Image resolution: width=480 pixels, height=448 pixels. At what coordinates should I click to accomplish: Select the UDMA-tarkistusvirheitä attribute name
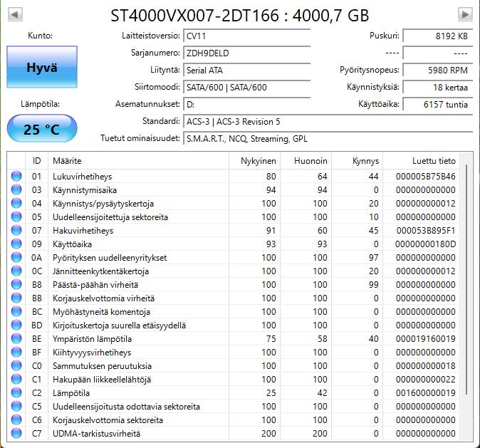click(96, 434)
